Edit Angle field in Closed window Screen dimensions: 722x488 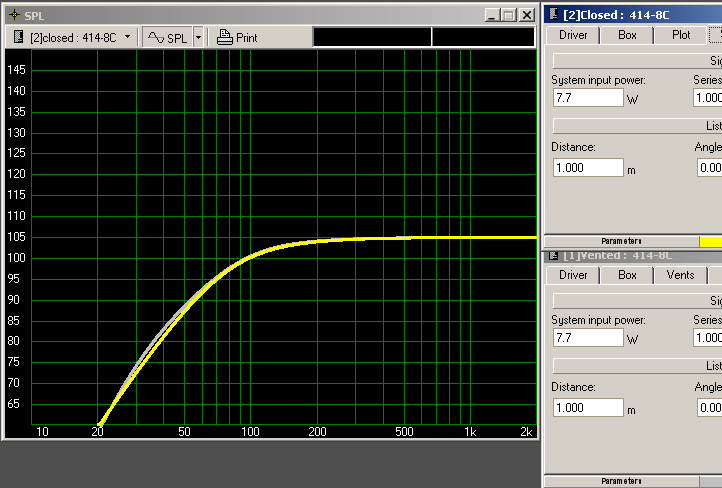coord(710,168)
